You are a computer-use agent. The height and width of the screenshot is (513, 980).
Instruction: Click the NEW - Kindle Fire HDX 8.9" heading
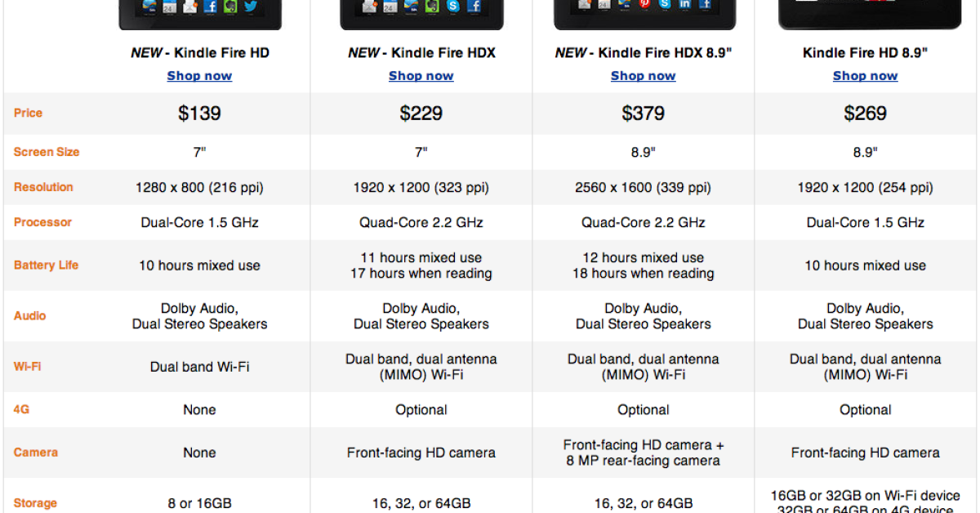(x=643, y=53)
